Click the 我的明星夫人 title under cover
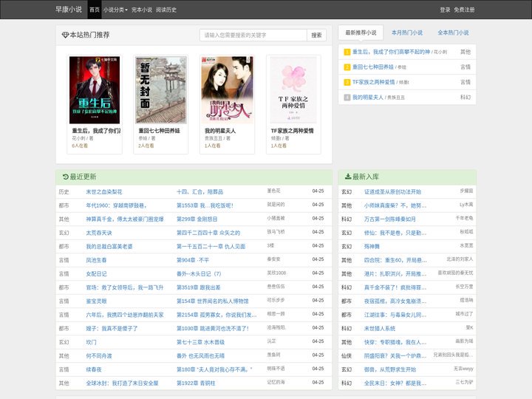Screen dimensions: 532x399 (x=220, y=131)
